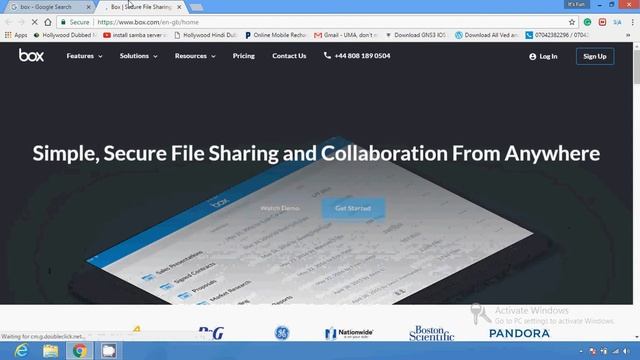Click the page vertical scrollbar thumb
This screenshot has width=640, height=360.
click(636, 67)
